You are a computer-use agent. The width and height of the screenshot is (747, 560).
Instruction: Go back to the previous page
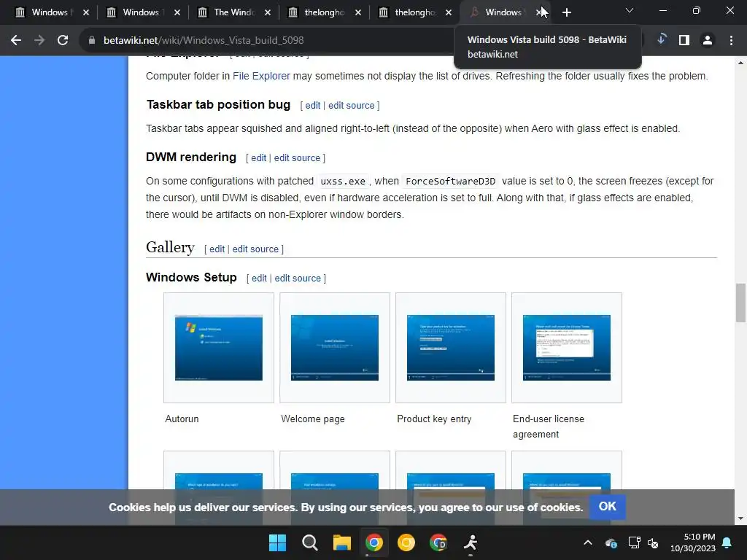[16, 41]
